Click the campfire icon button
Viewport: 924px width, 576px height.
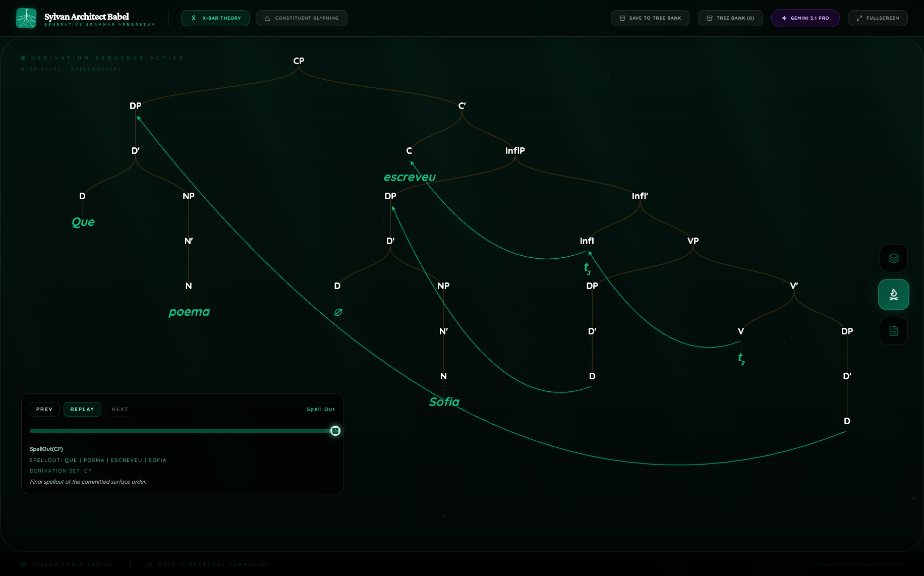pyautogui.click(x=893, y=295)
